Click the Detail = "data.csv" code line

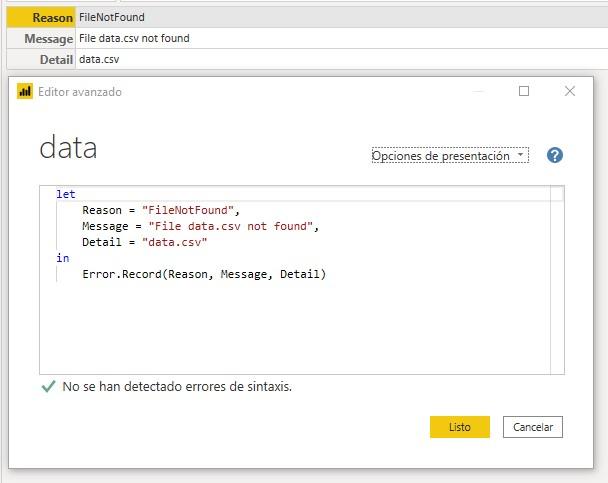tap(145, 242)
